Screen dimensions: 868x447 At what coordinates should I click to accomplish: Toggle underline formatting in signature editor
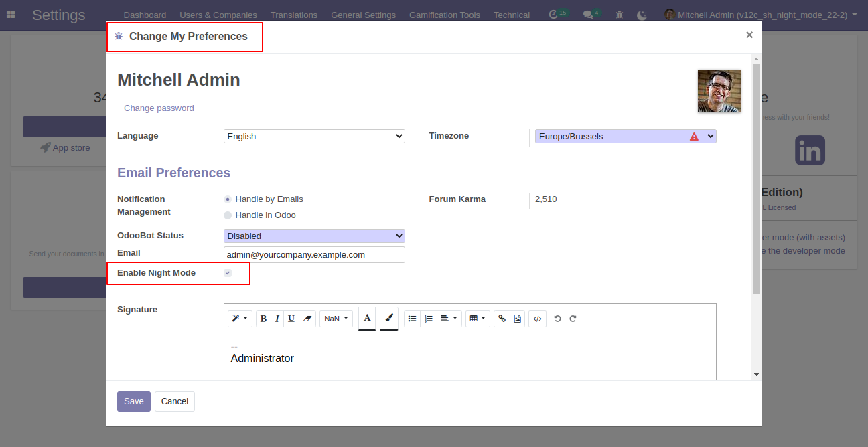point(291,319)
